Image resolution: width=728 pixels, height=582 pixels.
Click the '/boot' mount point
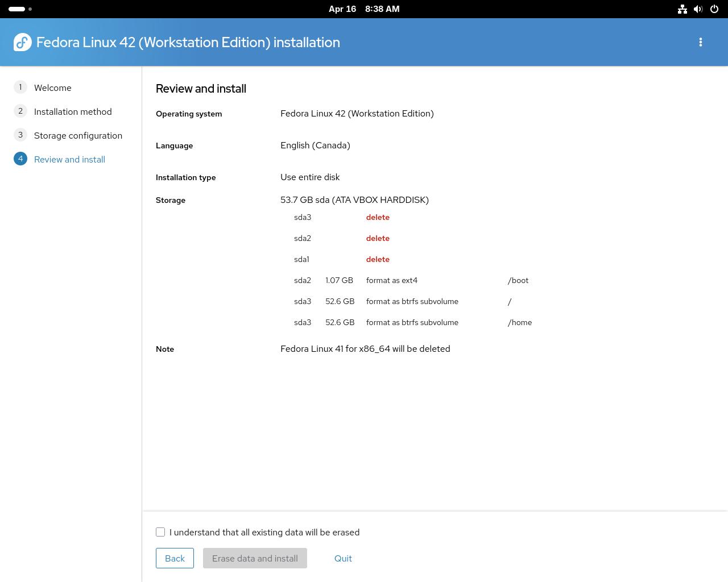tap(518, 280)
